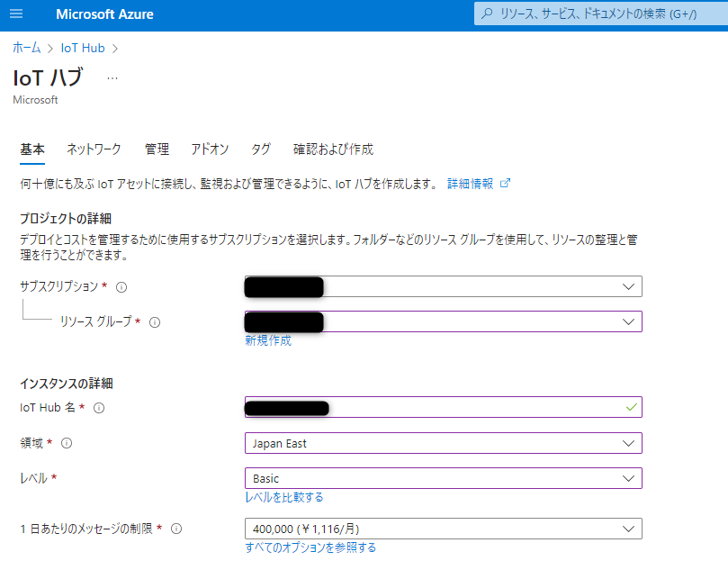This screenshot has height=579, width=728.
Task: Open the 領域 Japan East dropdown
Action: coord(444,443)
